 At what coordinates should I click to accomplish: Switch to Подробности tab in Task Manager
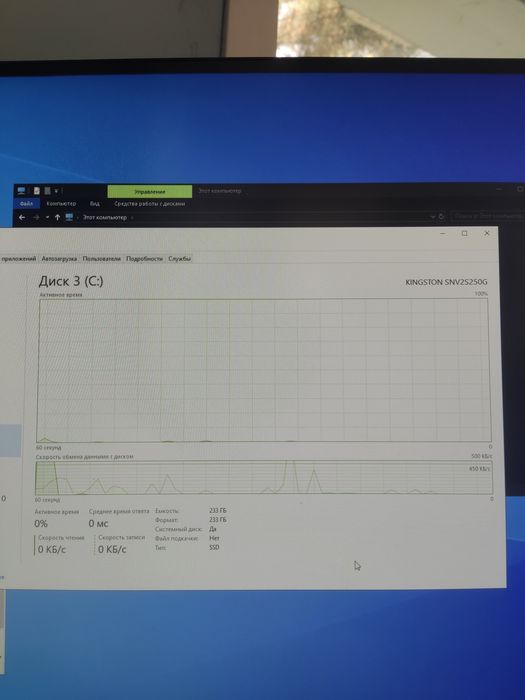144,258
